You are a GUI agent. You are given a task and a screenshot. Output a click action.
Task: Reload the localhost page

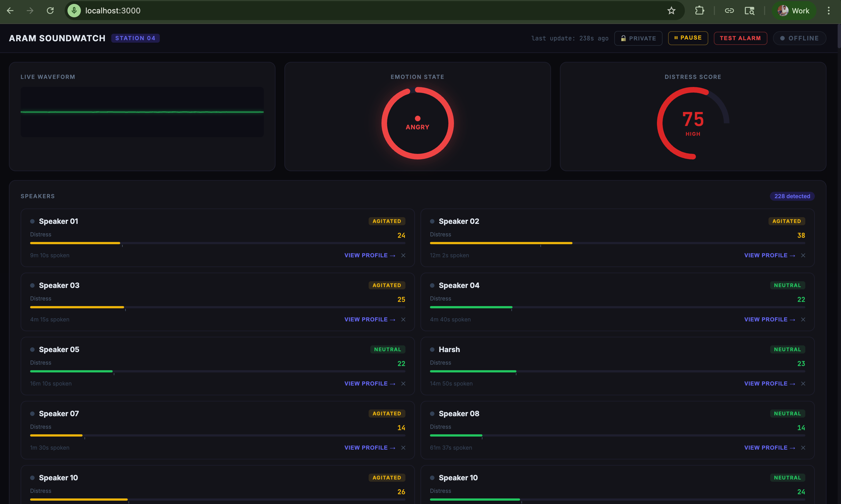(50, 11)
